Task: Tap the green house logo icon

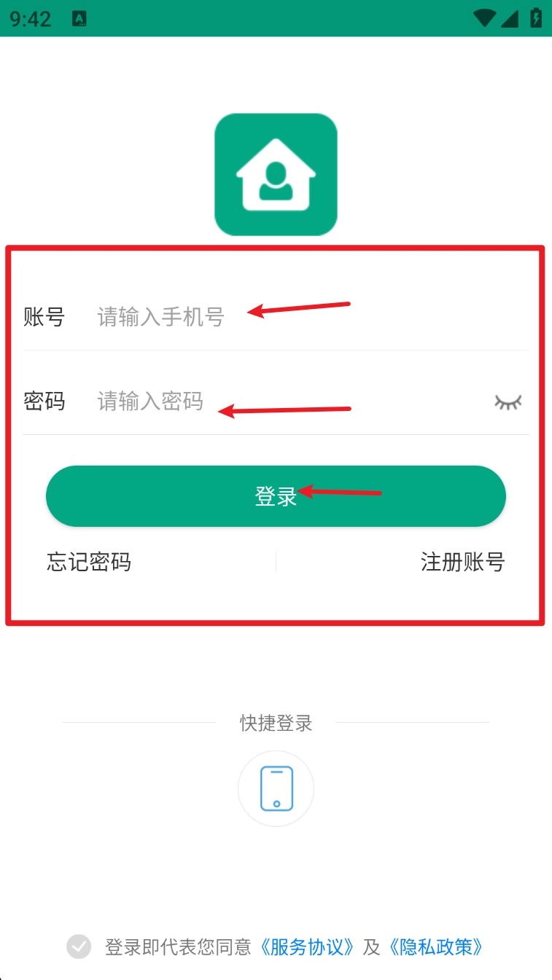Action: point(276,174)
